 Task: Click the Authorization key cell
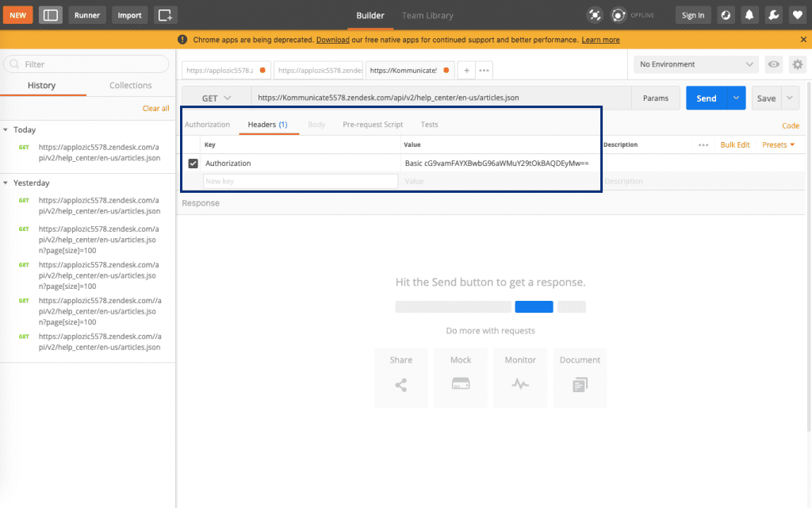coord(301,164)
